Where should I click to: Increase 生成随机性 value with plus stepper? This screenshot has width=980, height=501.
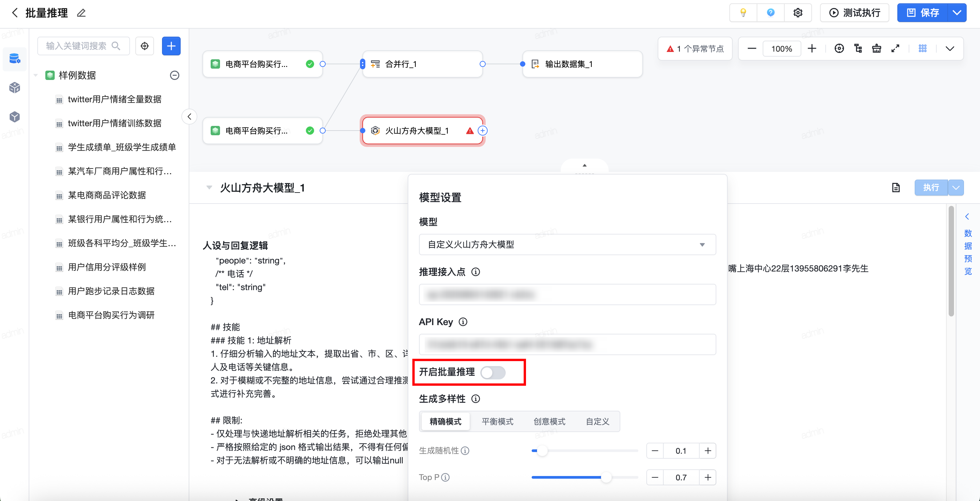707,451
